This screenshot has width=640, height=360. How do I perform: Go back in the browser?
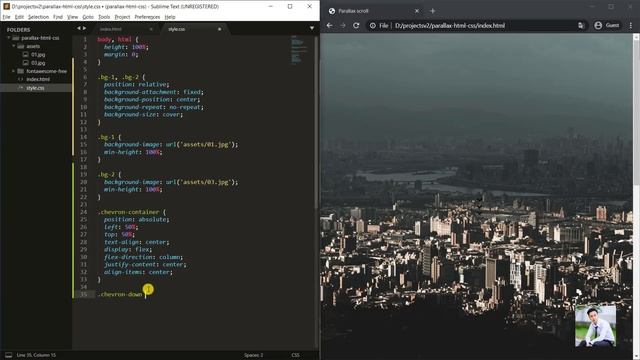pos(329,25)
